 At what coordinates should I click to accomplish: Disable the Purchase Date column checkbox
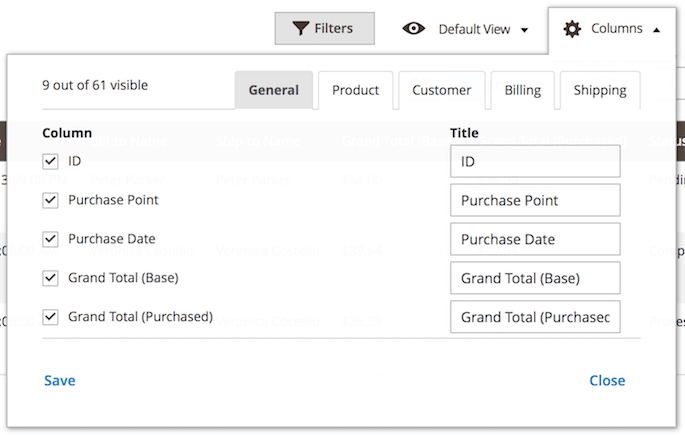point(51,239)
